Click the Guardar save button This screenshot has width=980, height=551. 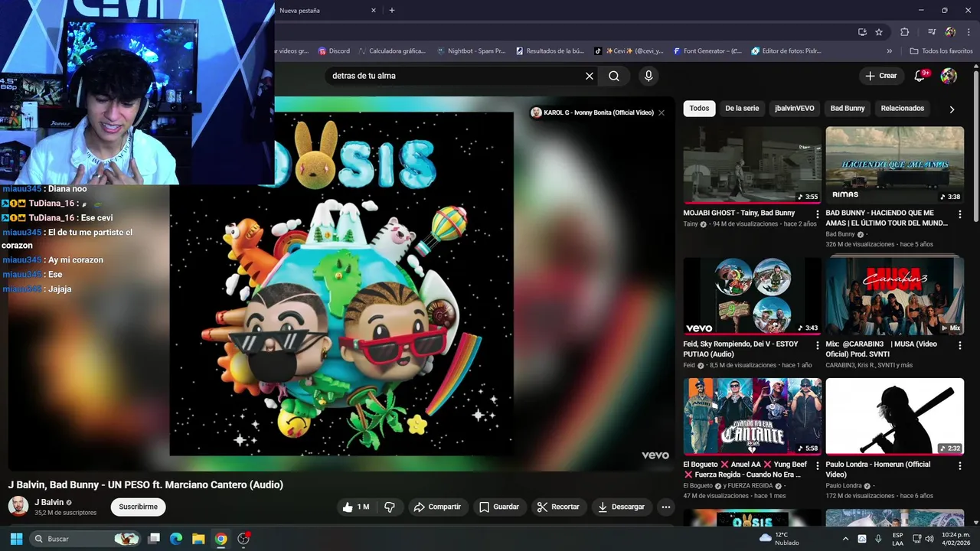tap(499, 507)
